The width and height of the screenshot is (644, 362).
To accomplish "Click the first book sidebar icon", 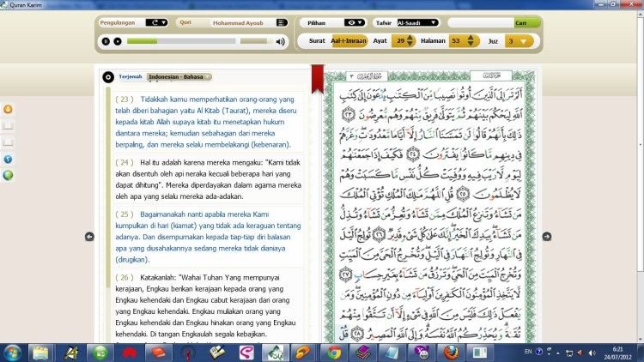I will [8, 125].
